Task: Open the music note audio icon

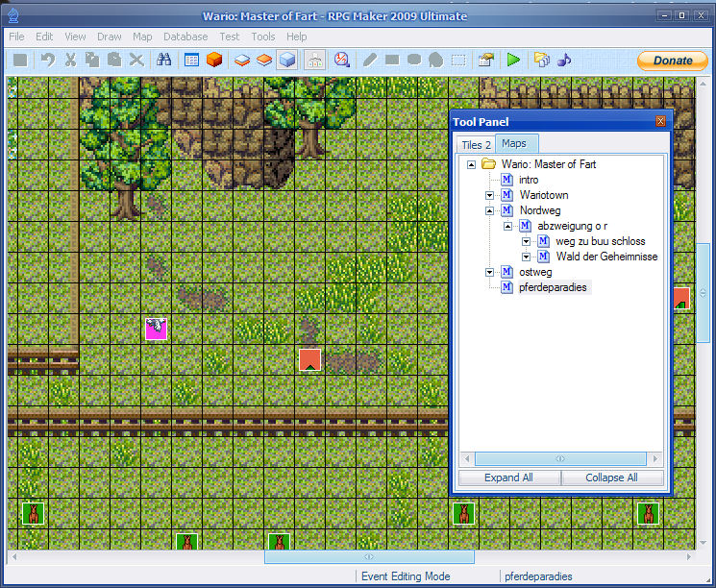Action: (564, 60)
